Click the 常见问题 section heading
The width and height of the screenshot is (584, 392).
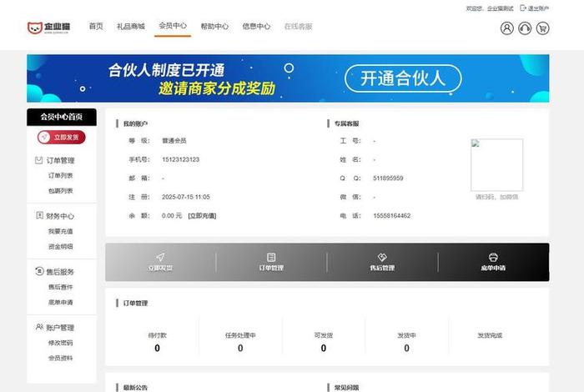pyautogui.click(x=347, y=388)
